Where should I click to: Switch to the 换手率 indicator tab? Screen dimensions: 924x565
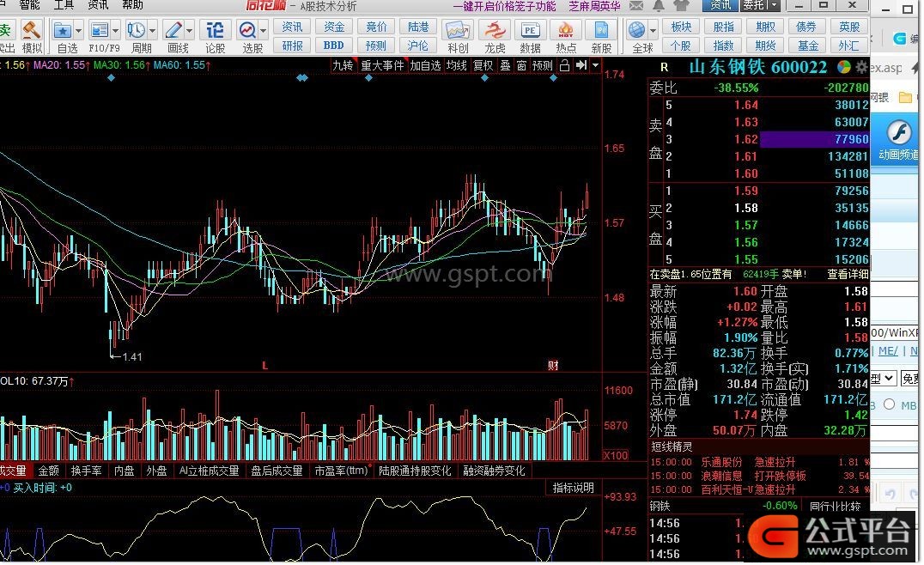pos(86,471)
